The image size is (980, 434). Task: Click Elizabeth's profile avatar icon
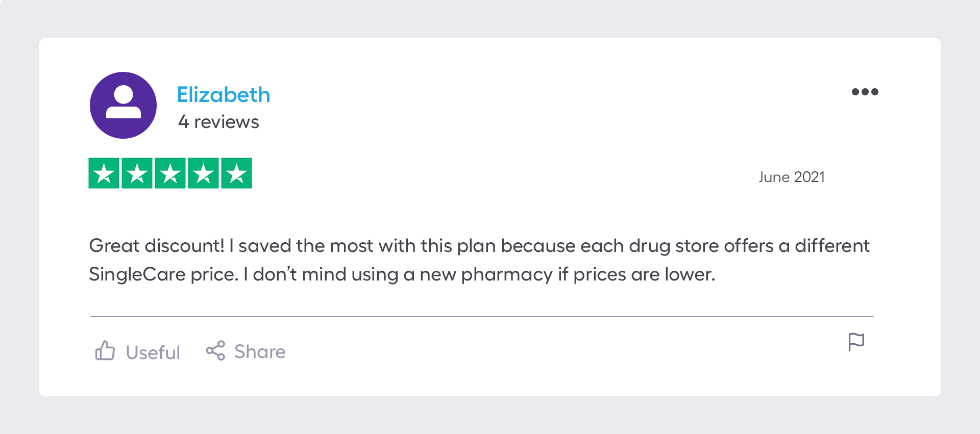(x=122, y=105)
